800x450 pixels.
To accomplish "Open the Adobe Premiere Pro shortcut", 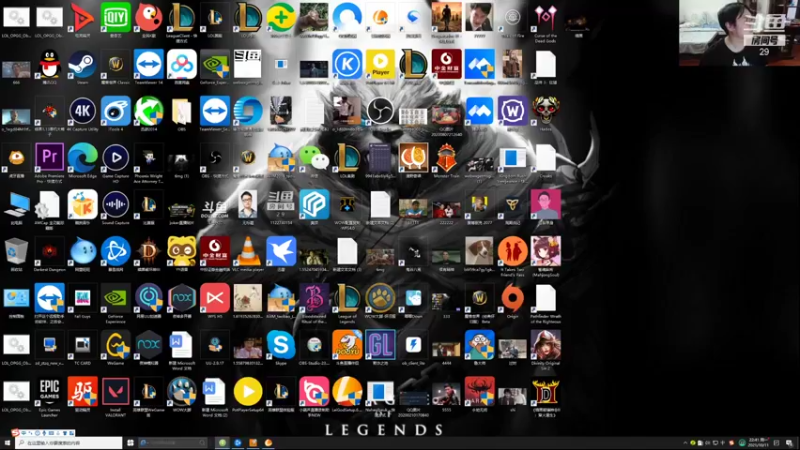I will tap(49, 158).
